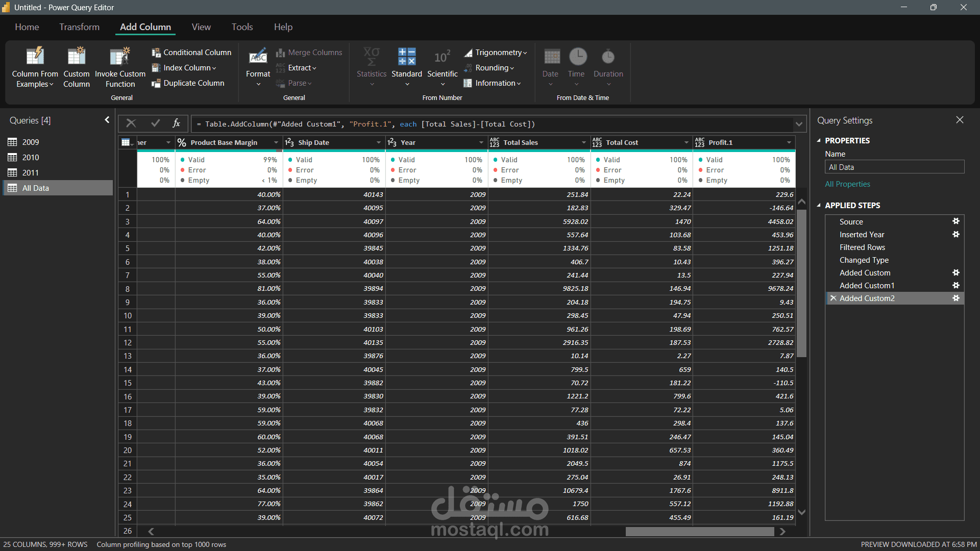The image size is (980, 551).
Task: Open settings gear for Added Custom1 step
Action: point(956,285)
